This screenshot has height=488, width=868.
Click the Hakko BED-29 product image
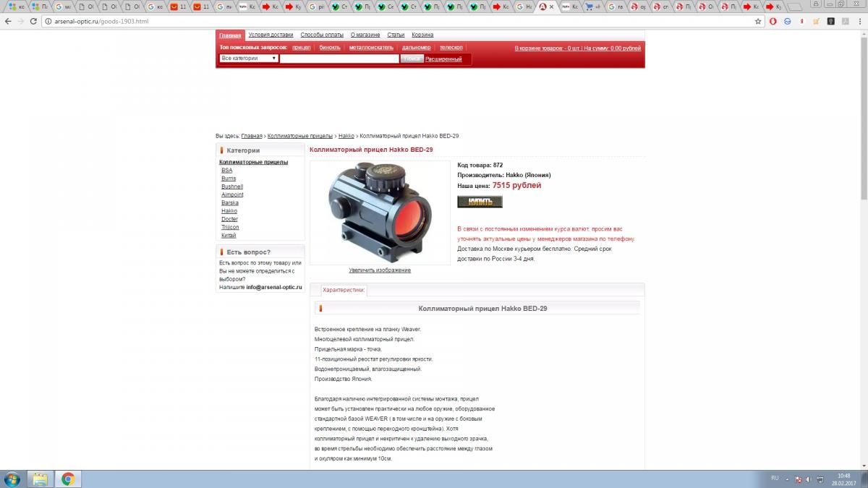pyautogui.click(x=380, y=213)
